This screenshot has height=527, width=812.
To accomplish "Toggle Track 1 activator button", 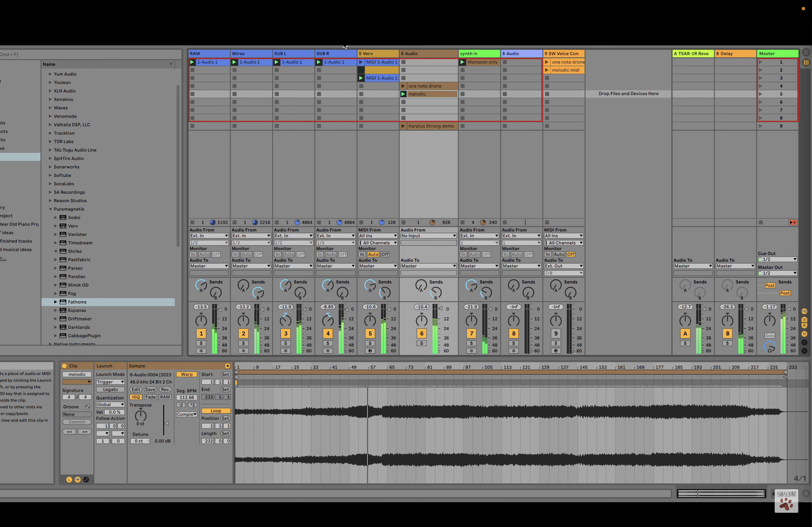I will pos(201,333).
